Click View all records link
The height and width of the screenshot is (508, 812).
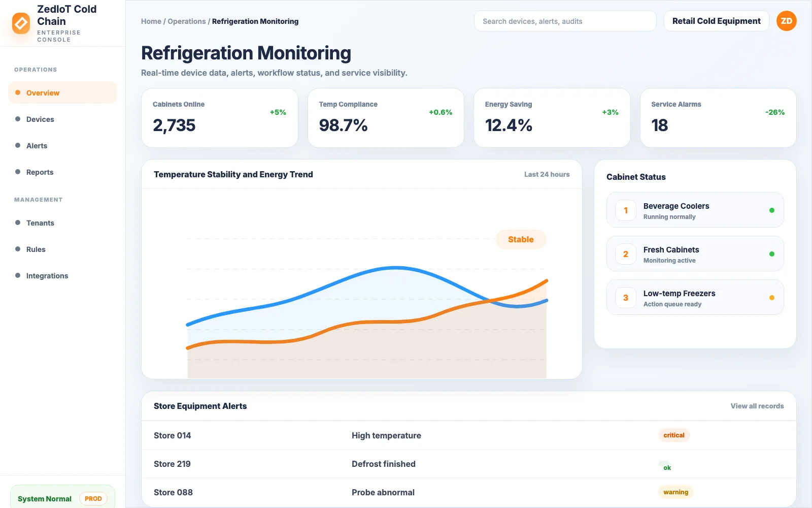tap(757, 406)
